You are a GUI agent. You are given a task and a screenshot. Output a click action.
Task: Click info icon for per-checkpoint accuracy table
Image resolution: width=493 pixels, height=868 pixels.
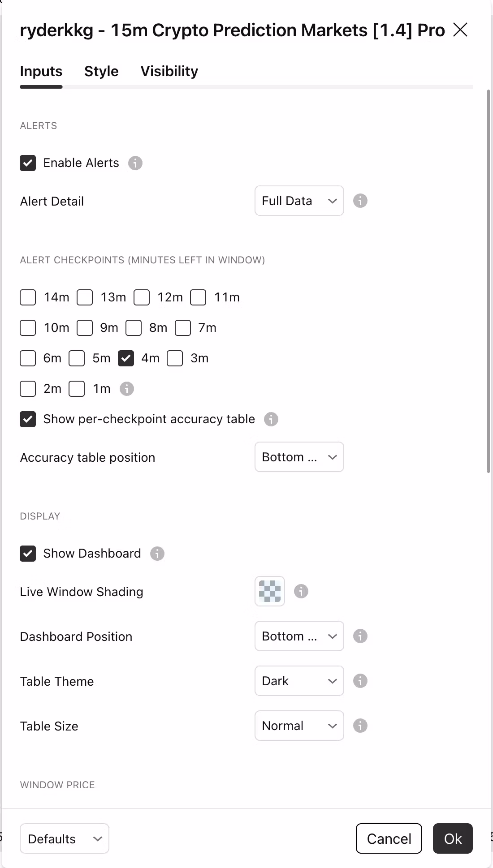coord(271,419)
